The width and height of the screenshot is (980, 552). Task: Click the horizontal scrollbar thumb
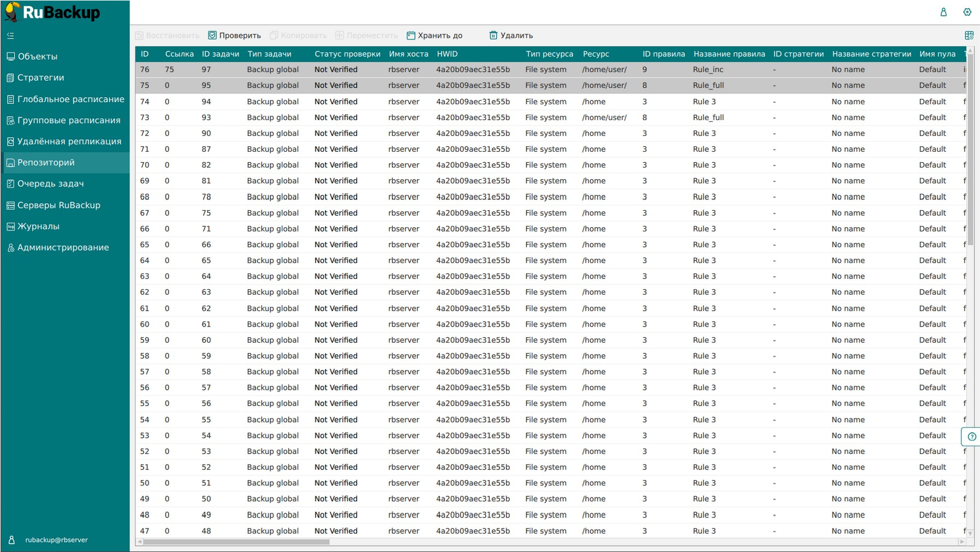tap(236, 542)
